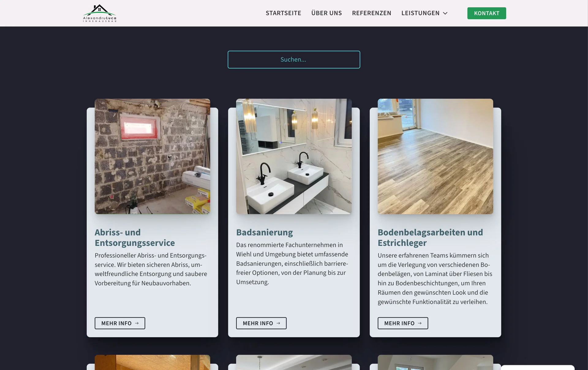Click the arrow icon in Abriss Mehr Info
This screenshot has height=370, width=588.
click(x=137, y=323)
